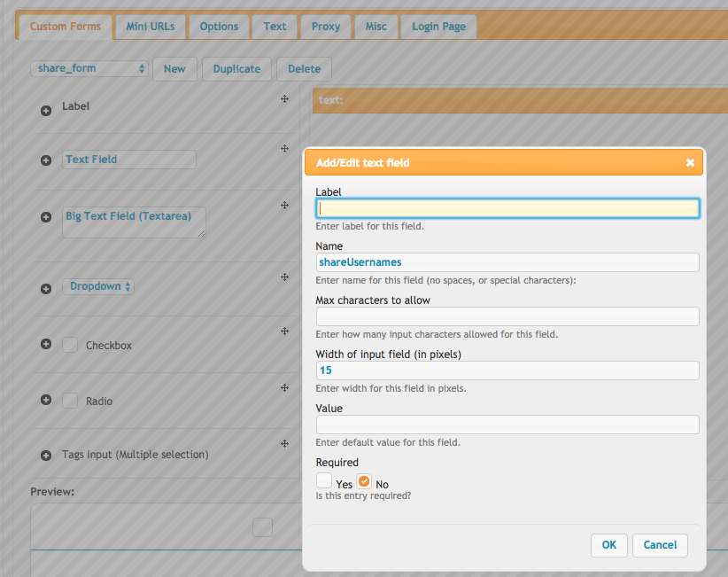728x577 pixels.
Task: Click the plus icon next to Radio
Action: tap(46, 400)
